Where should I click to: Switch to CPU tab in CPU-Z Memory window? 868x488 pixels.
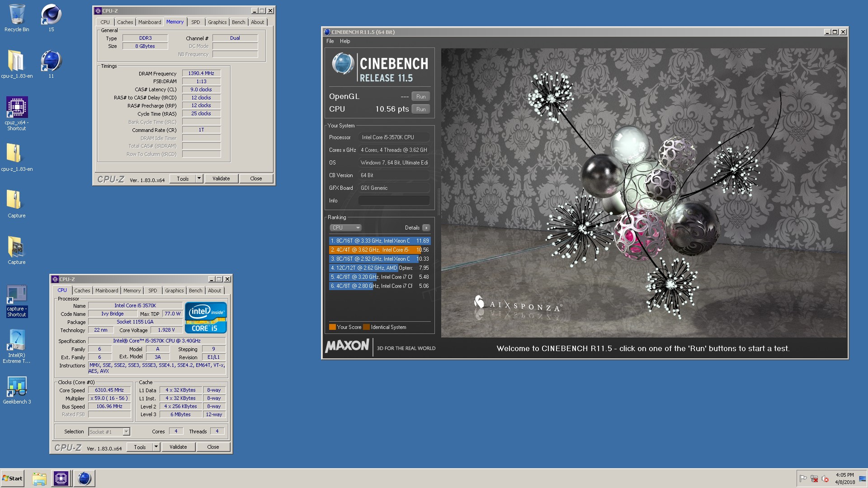click(105, 22)
